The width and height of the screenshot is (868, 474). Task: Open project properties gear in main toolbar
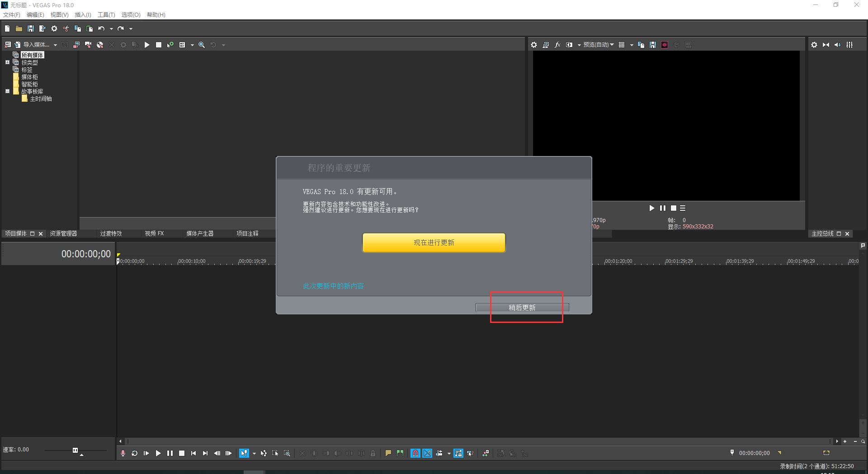coord(54,28)
